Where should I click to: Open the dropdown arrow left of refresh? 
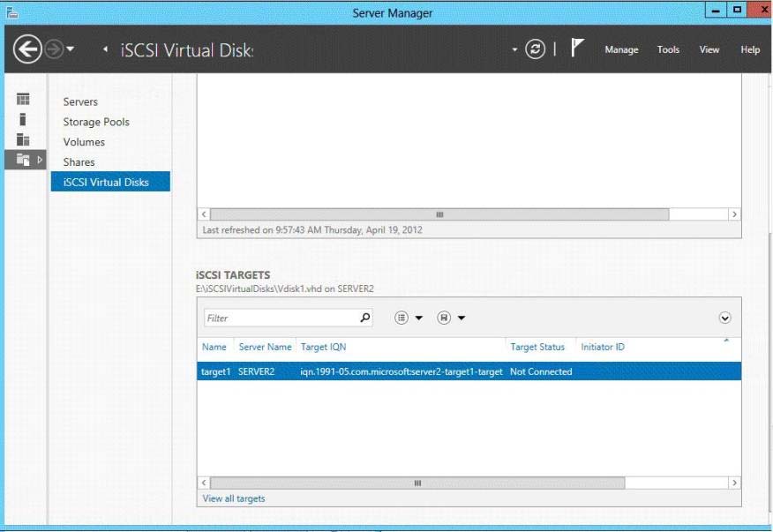click(x=514, y=49)
